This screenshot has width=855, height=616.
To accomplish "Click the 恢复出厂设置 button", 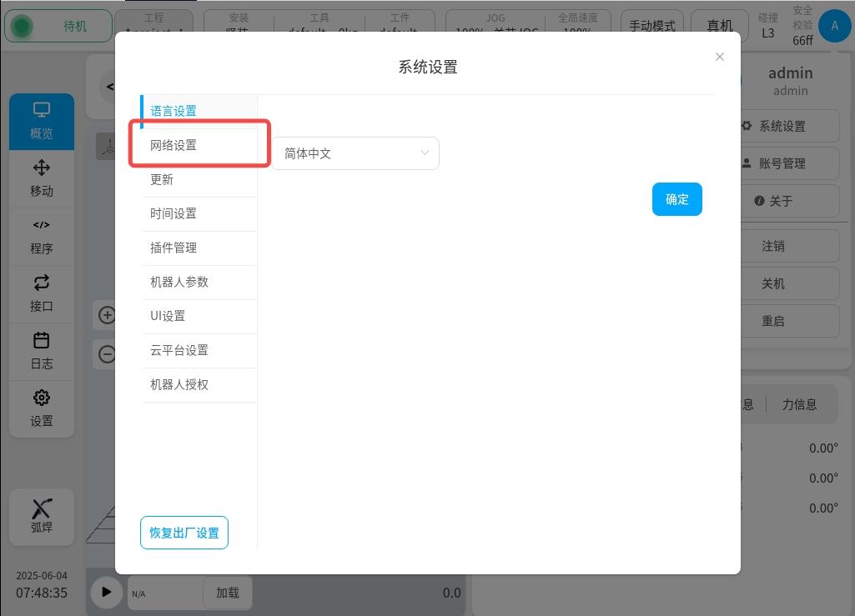I will (x=184, y=533).
